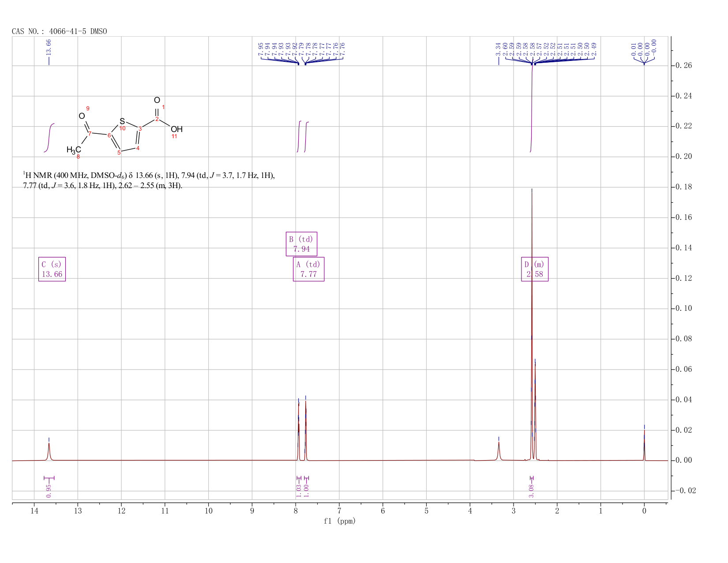Click the 13.66 peak label at top left

49,47
